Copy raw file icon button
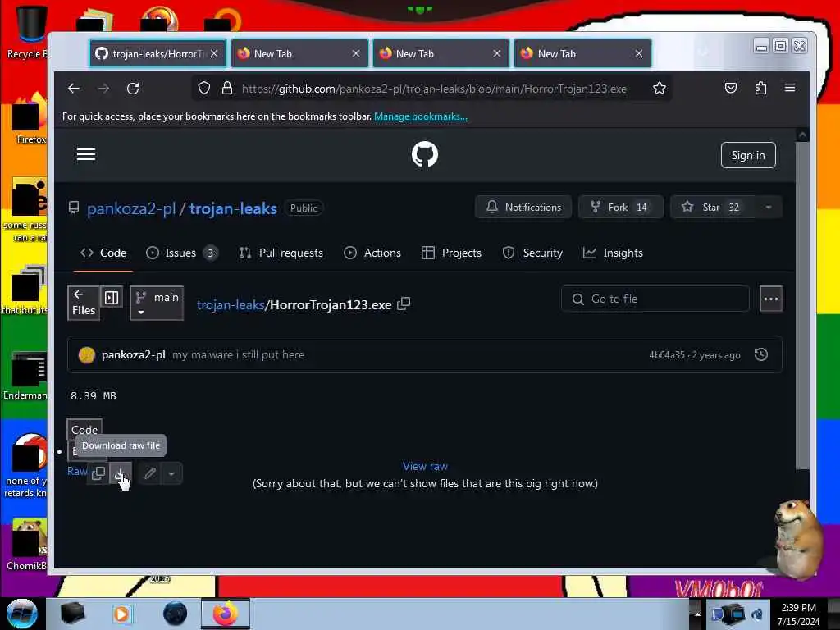Screen dimensions: 840x630 [98, 473]
